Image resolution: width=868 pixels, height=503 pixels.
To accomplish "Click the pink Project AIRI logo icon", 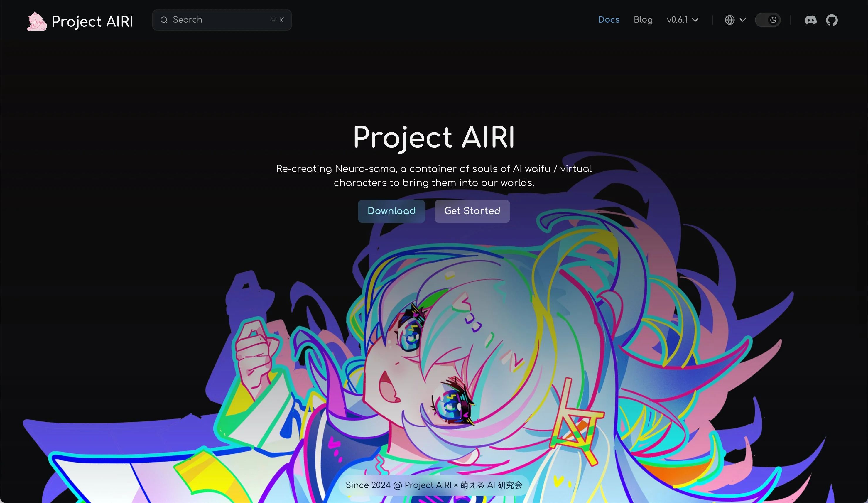I will [x=37, y=21].
